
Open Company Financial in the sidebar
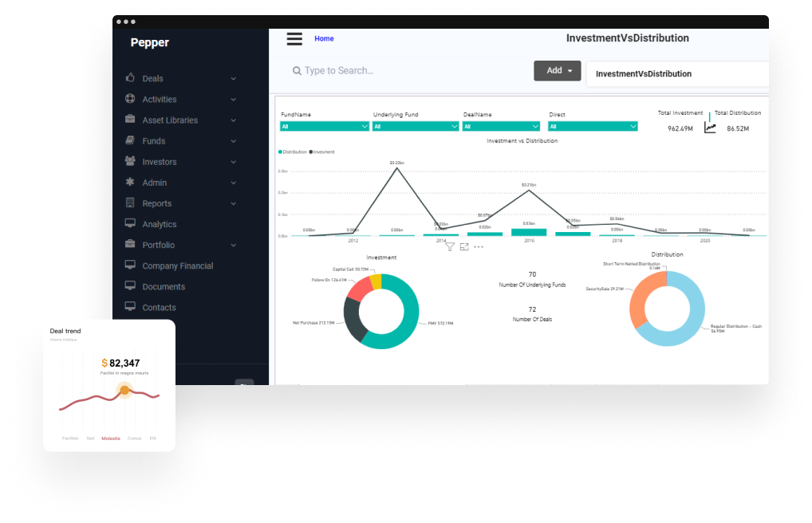click(177, 265)
